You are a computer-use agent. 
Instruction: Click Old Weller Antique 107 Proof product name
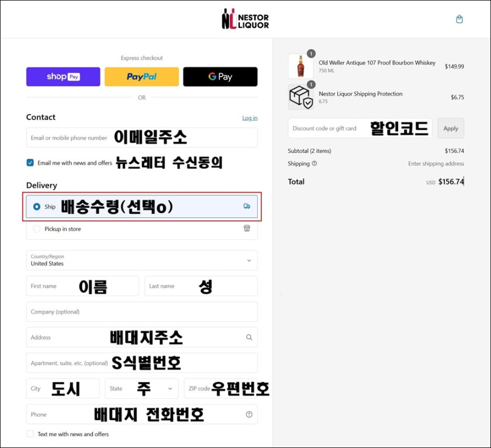point(377,63)
